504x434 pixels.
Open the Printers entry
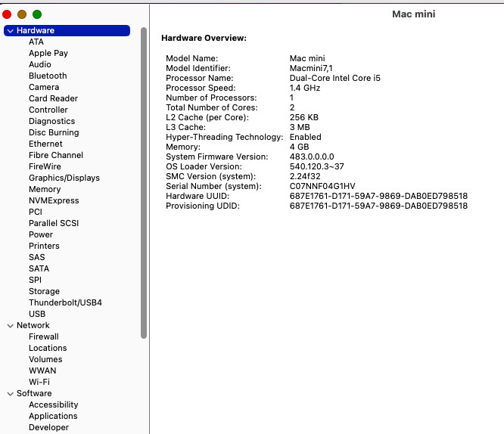click(44, 246)
